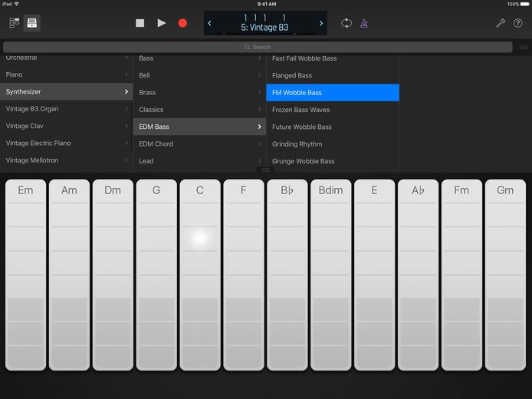Select the Piano category
This screenshot has width=532, height=399.
coord(66,74)
